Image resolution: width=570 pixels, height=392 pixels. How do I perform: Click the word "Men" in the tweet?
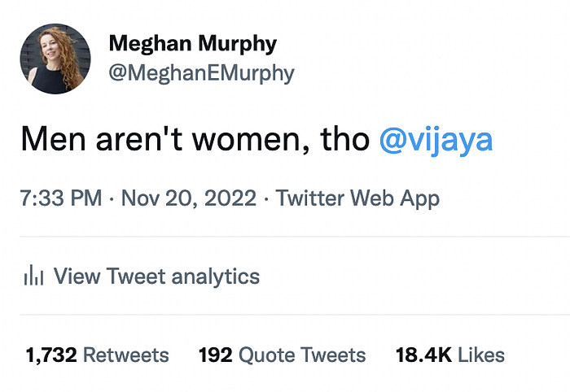[49, 140]
